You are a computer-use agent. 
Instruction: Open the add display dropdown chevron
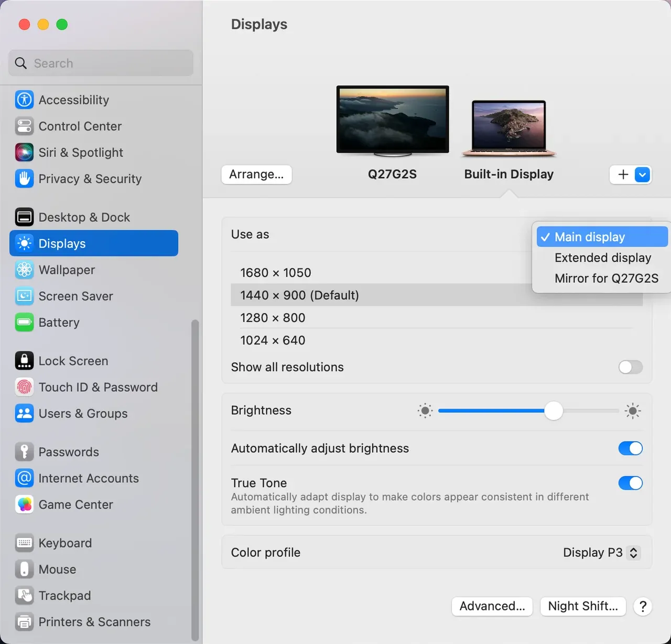pyautogui.click(x=643, y=175)
